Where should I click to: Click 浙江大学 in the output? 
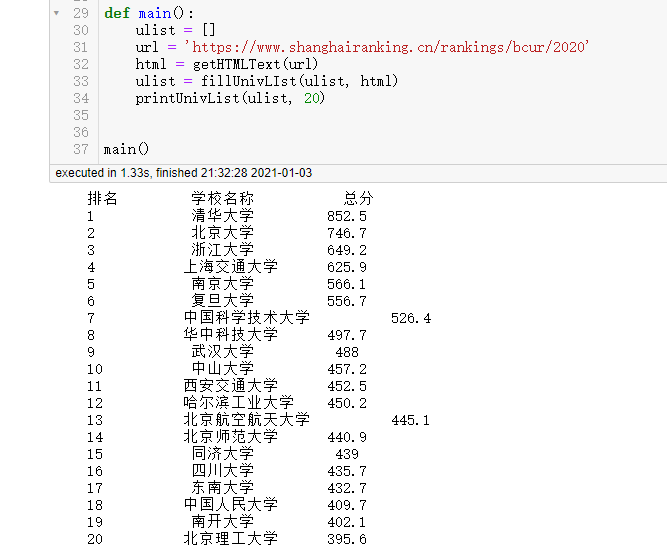[222, 250]
